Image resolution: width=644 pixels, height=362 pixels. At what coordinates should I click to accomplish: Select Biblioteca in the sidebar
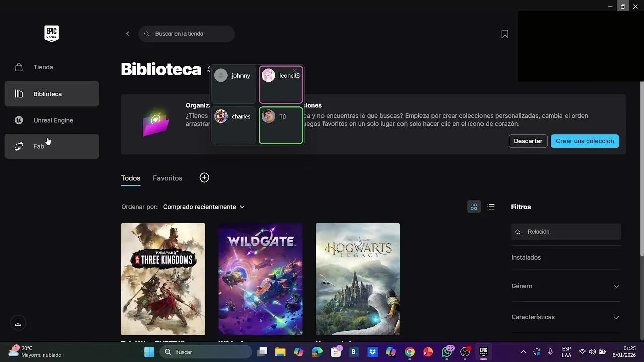[51, 94]
